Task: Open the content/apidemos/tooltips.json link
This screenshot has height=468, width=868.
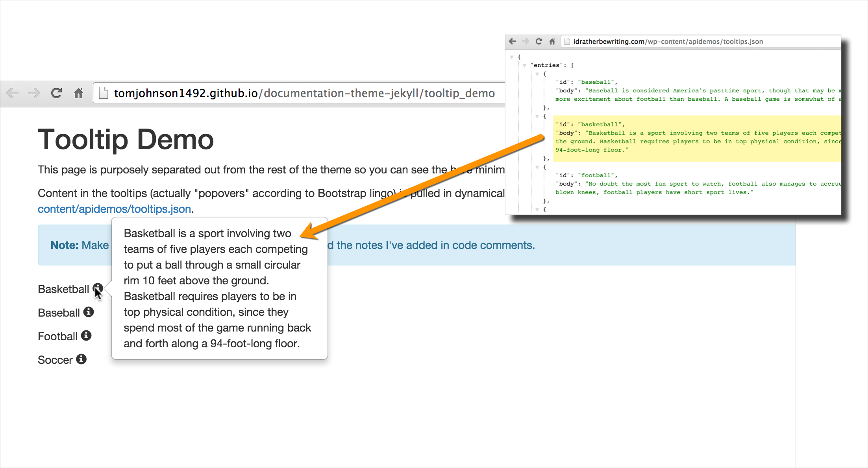Action: point(114,209)
